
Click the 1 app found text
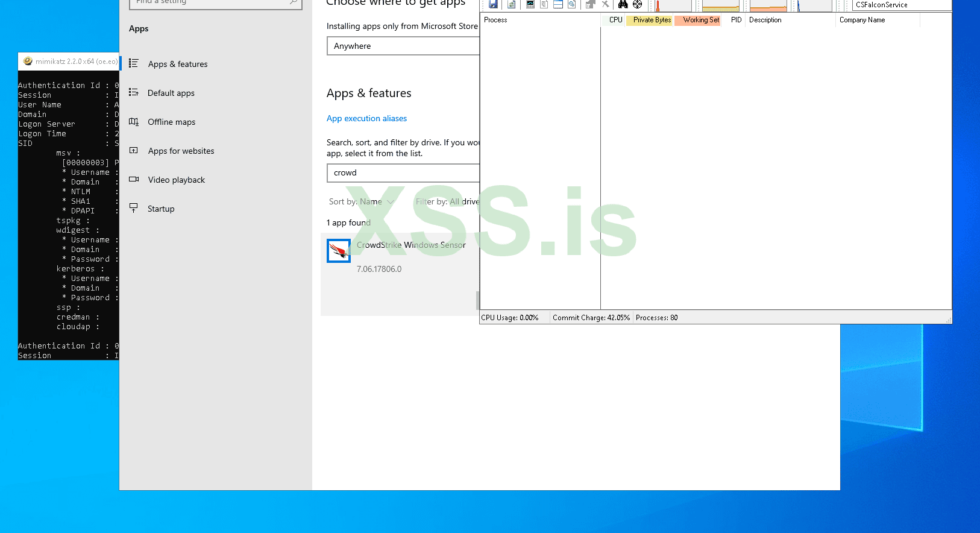coord(348,222)
